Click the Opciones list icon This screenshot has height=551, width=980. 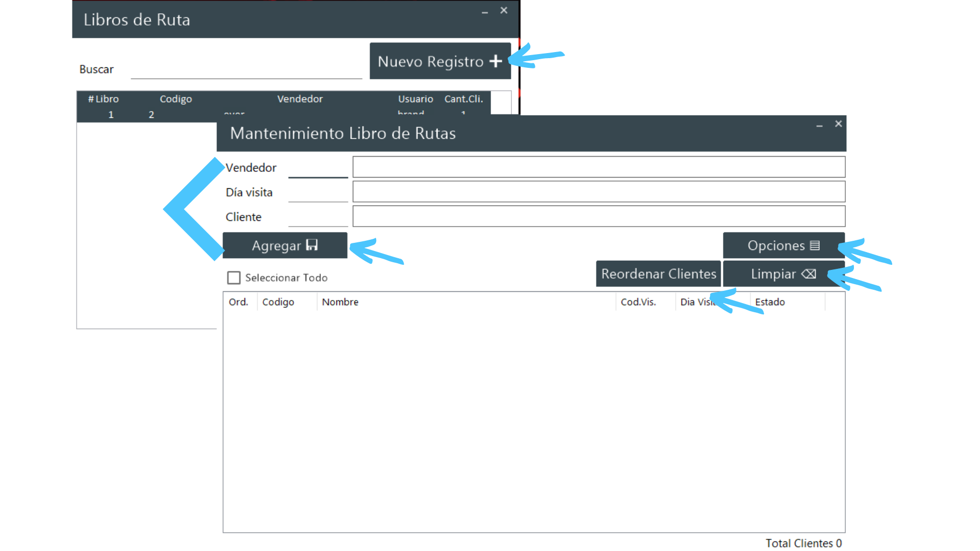[815, 245]
